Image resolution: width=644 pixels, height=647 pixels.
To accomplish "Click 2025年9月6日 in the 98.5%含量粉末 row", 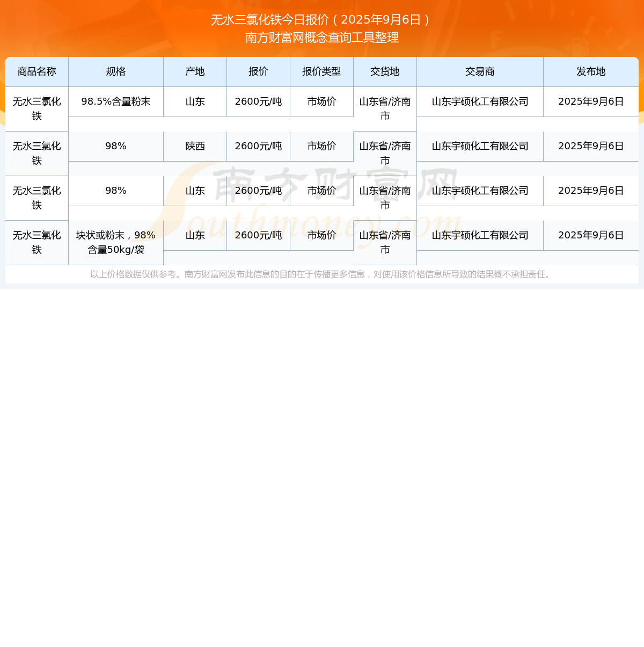I will point(591,101).
